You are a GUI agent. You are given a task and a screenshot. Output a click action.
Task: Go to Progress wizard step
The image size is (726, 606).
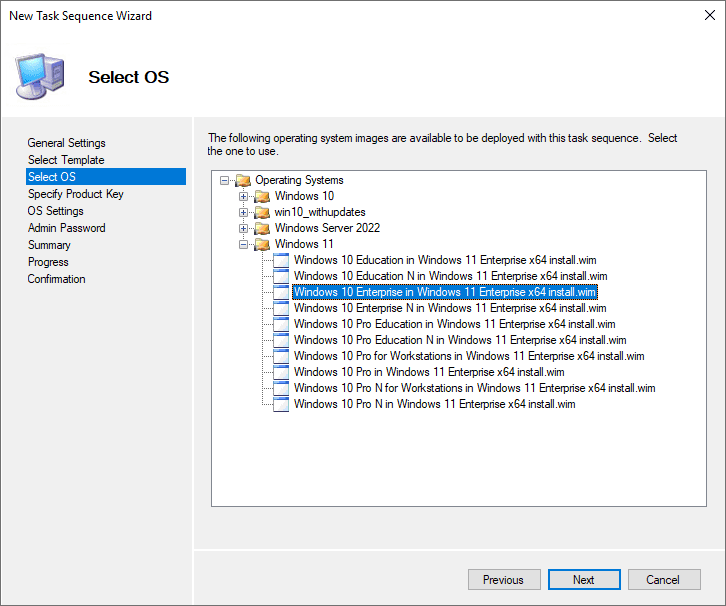pos(48,262)
